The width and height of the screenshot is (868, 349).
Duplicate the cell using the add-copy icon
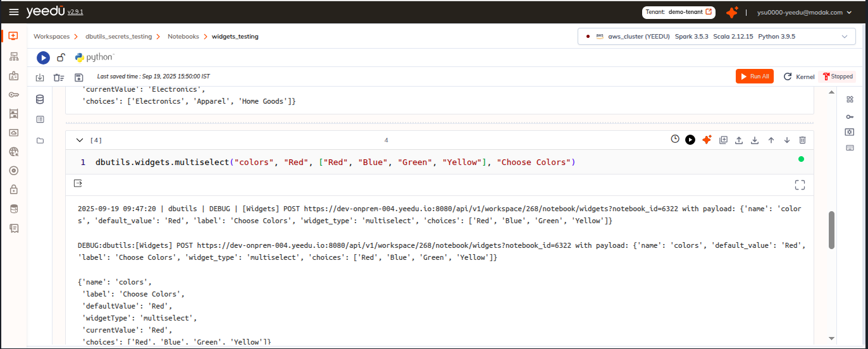pyautogui.click(x=723, y=140)
